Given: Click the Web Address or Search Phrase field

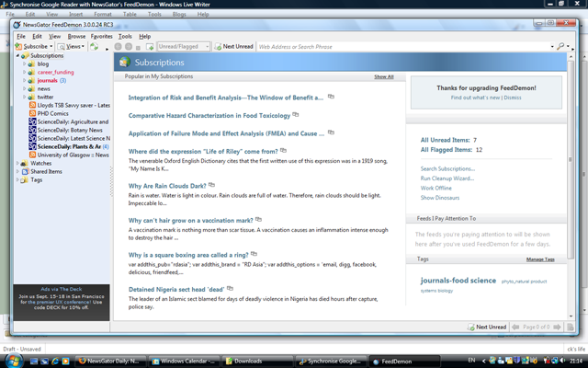Looking at the screenshot, I should tap(403, 47).
